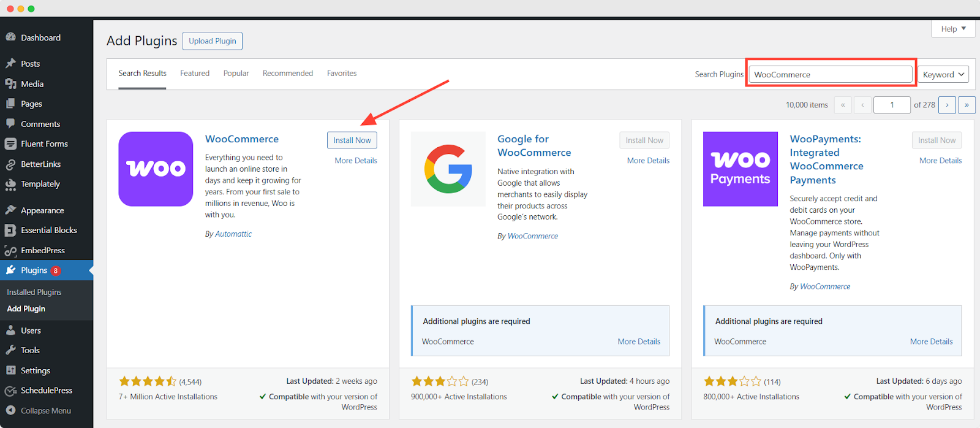Open Add Plugin submenu item
Screen dimensions: 980x428
tap(26, 309)
